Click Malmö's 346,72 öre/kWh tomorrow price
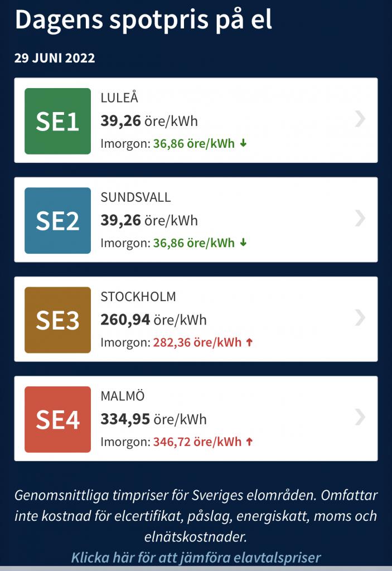Image resolution: width=392 pixels, height=571 pixels. [197, 442]
